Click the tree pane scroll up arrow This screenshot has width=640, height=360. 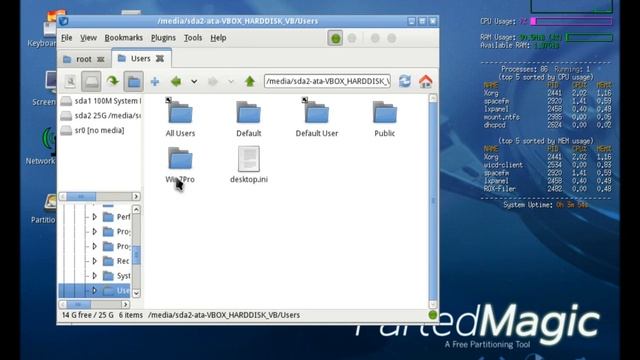click(136, 209)
